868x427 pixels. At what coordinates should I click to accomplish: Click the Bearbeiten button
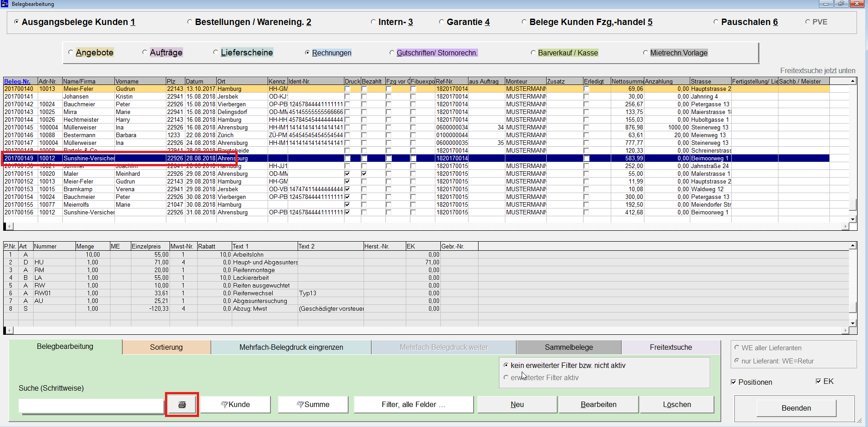pyautogui.click(x=599, y=404)
